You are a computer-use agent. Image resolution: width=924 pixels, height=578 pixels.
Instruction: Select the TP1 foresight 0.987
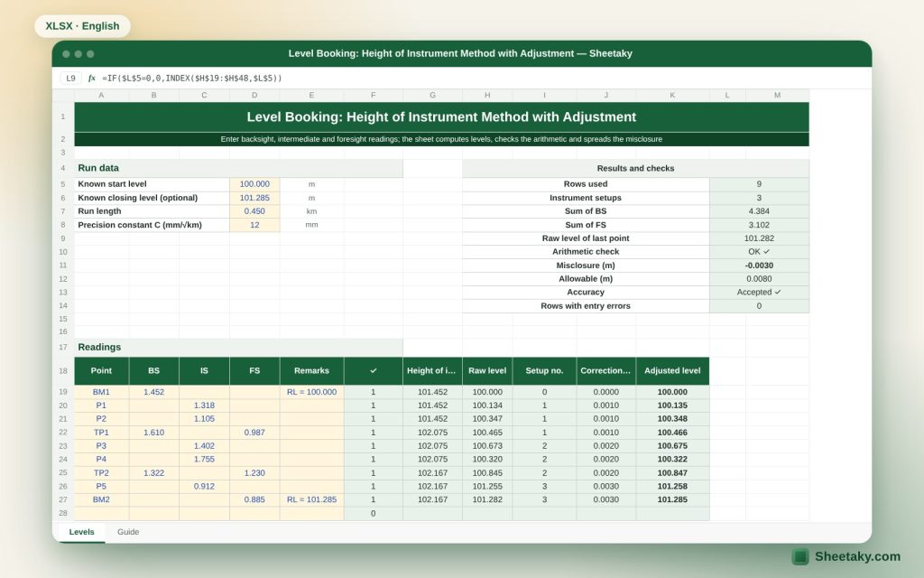[254, 433]
